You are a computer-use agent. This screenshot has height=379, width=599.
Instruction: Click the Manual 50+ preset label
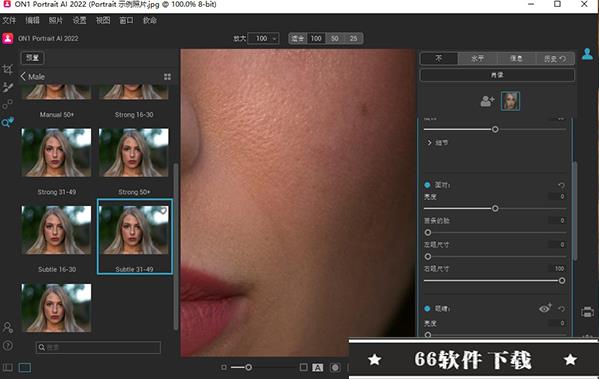57,115
